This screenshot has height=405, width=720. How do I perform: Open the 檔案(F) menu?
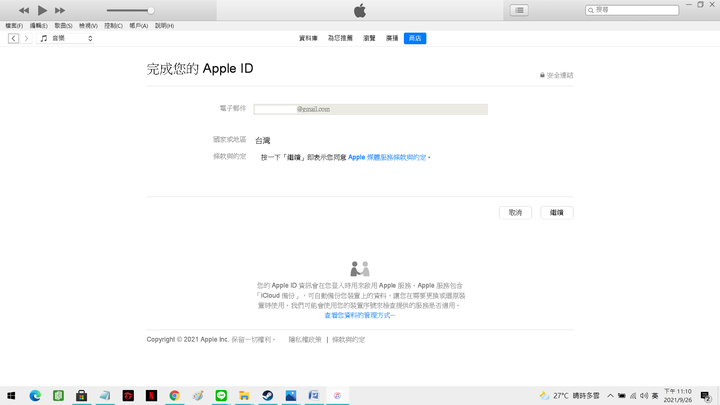tap(14, 26)
